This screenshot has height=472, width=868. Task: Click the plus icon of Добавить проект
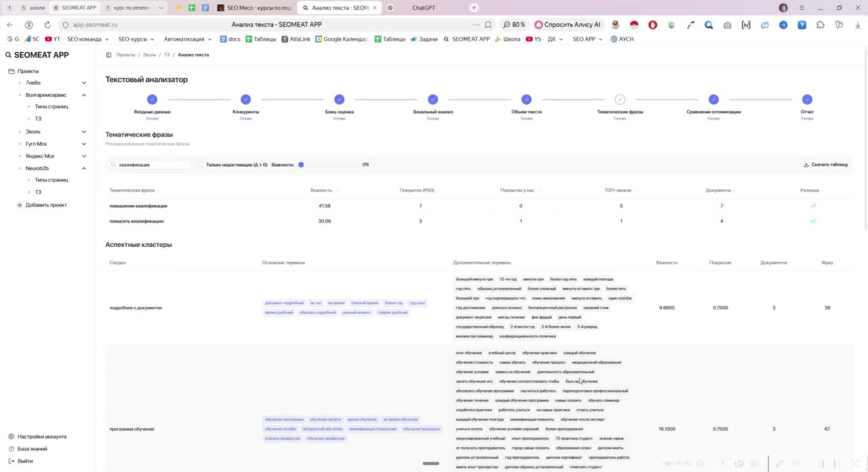20,205
